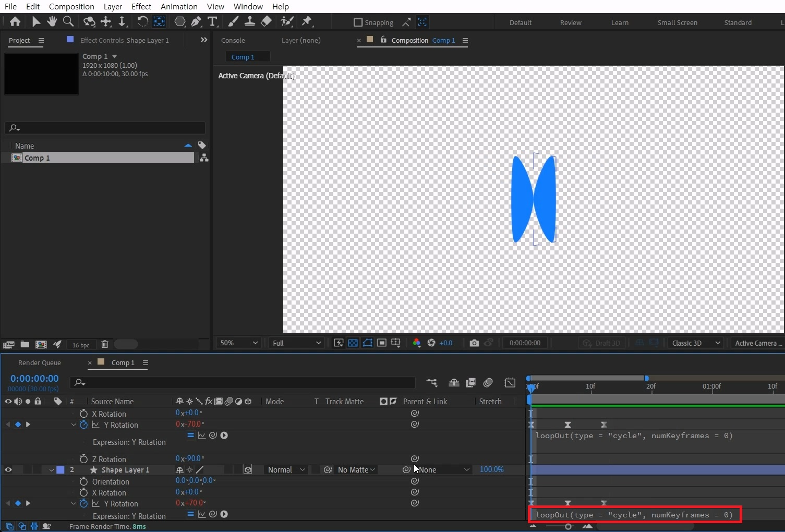Switch to the Console tab
This screenshot has width=785, height=532.
[x=233, y=40]
